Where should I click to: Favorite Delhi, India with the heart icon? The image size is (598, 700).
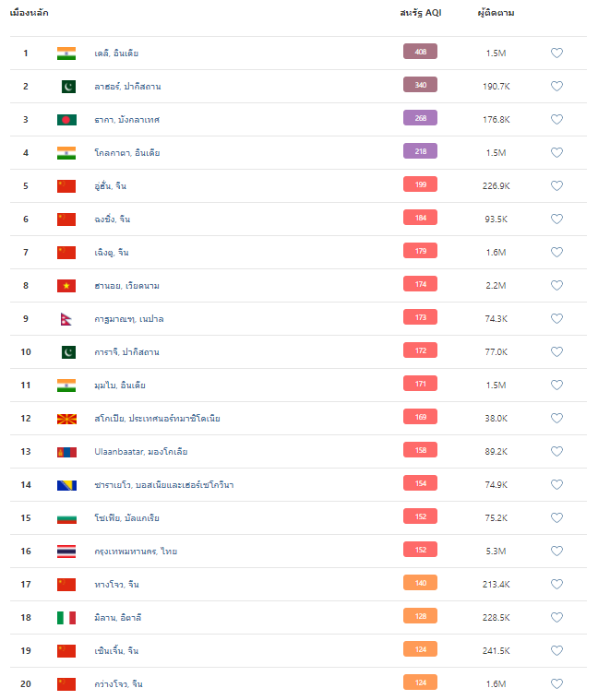556,53
